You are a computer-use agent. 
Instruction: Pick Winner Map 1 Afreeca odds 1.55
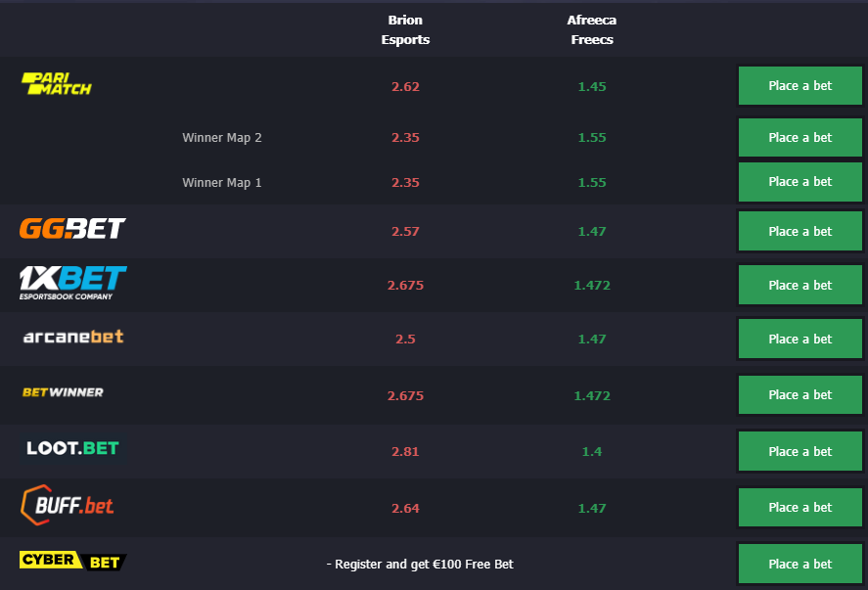pyautogui.click(x=592, y=182)
